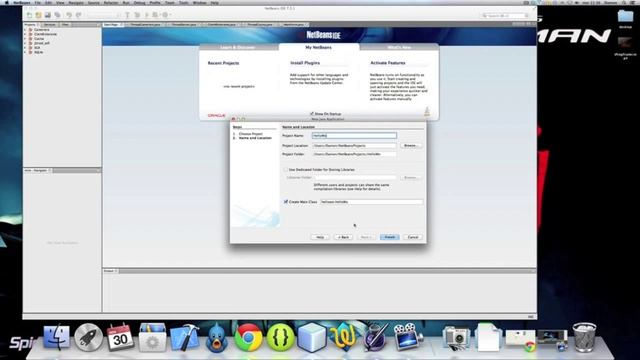Screen dimensions: 640x360
Task: Click the Save All toolbar icon
Action: [58, 15]
